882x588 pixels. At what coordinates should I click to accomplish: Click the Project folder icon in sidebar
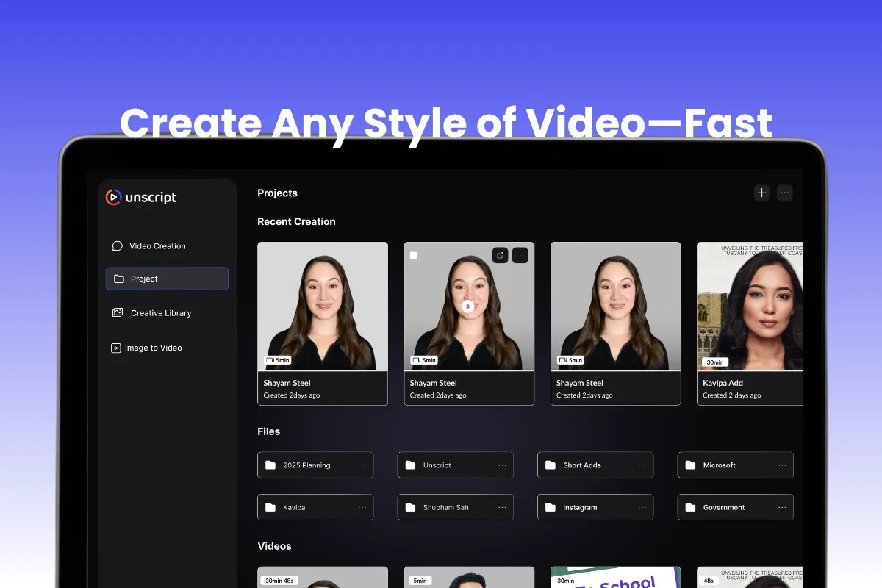(x=118, y=279)
